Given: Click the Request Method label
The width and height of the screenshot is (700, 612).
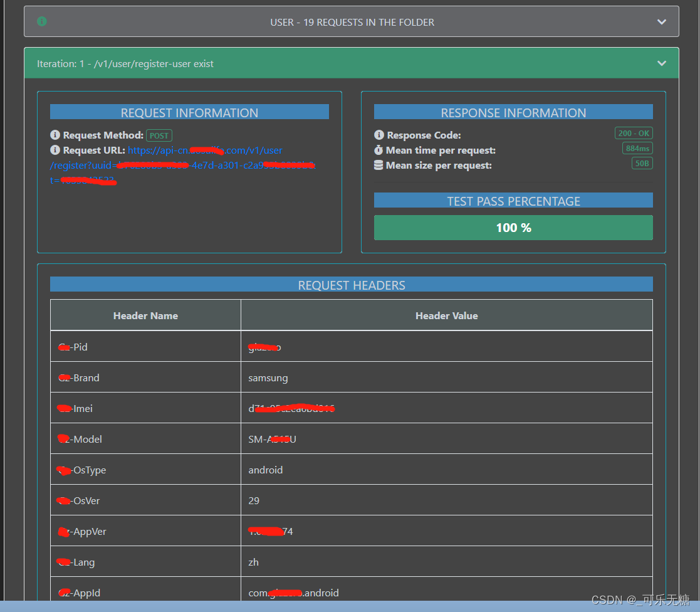Looking at the screenshot, I should click(x=103, y=135).
